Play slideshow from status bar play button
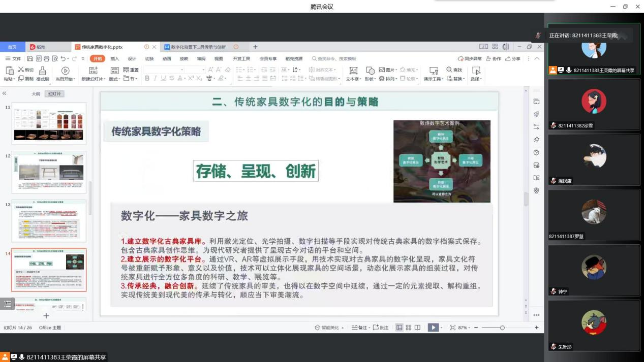 (433, 328)
